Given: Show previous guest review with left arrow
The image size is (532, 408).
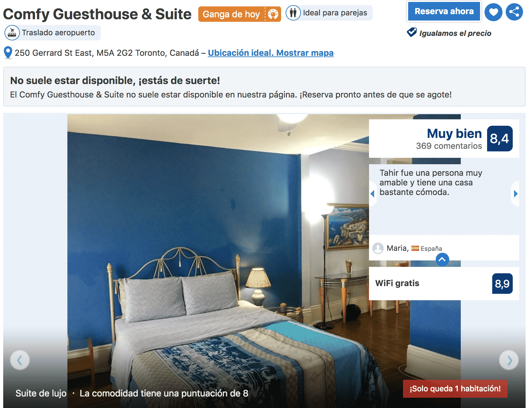Looking at the screenshot, I should [x=373, y=194].
